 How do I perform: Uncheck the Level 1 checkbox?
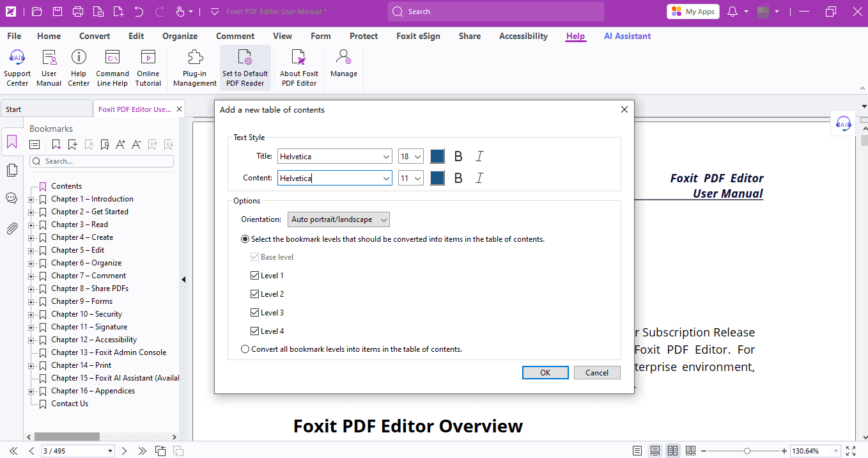click(x=255, y=276)
